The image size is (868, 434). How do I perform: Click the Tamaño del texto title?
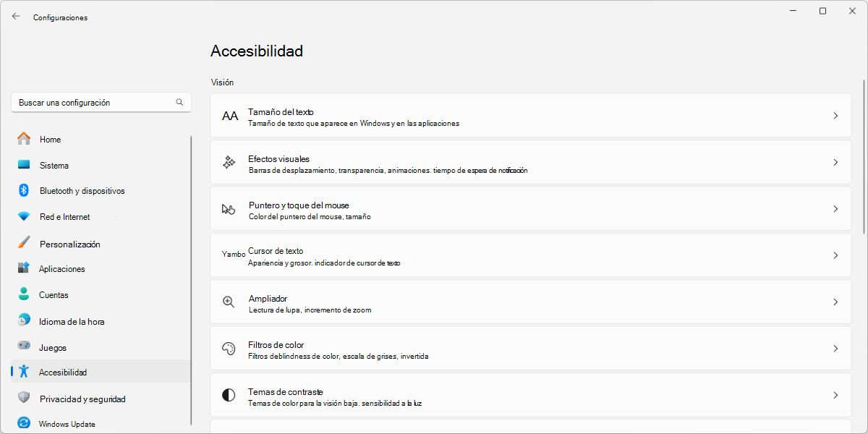point(281,111)
